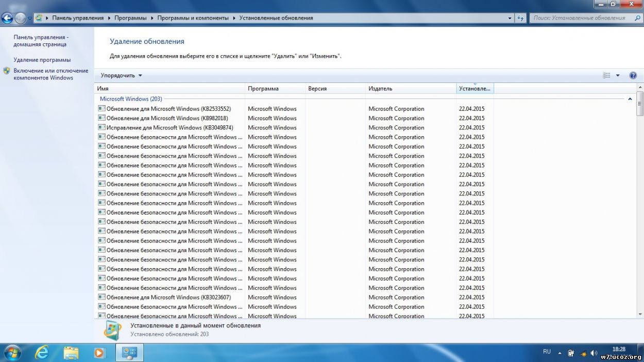Open the Help question mark icon
This screenshot has height=362, width=644.
[x=633, y=75]
